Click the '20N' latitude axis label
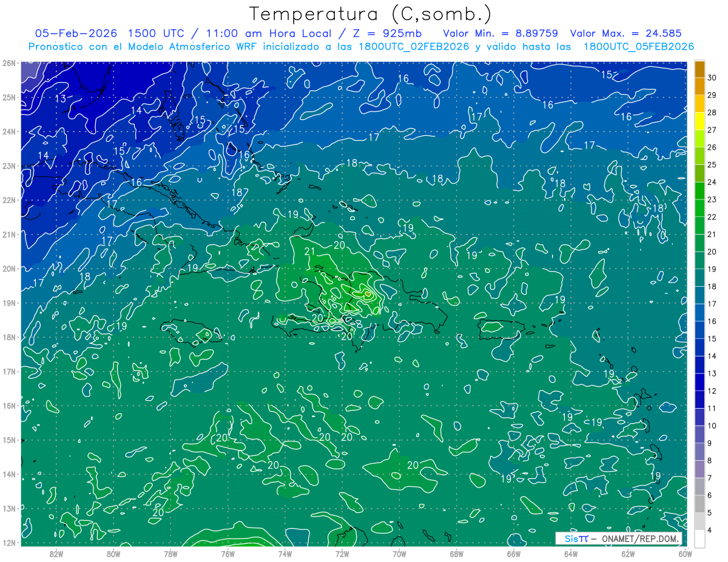Viewport: 728px width, 562px height. point(9,269)
